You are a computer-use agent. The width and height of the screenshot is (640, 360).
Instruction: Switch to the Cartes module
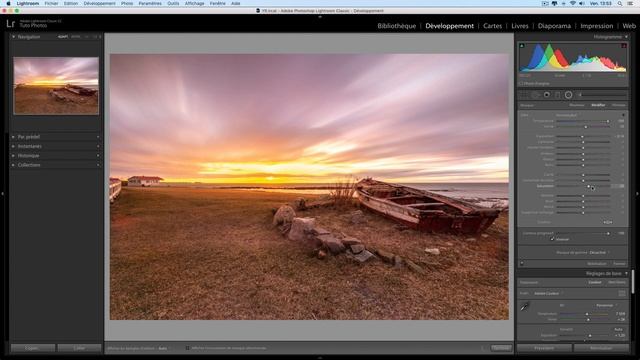(492, 26)
